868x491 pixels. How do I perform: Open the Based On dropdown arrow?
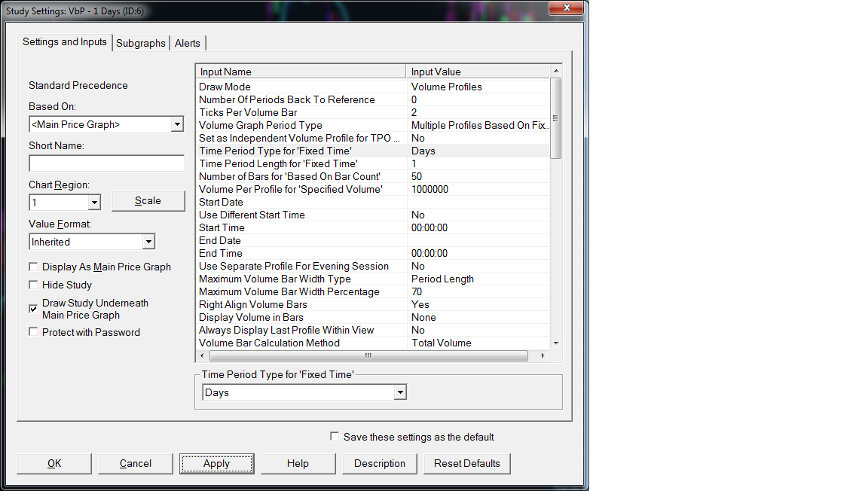(177, 124)
